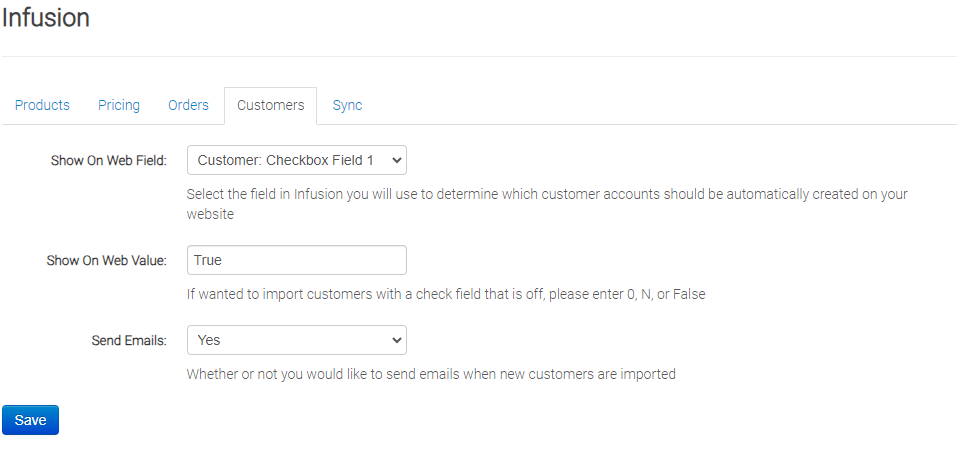965x454 pixels.
Task: Expand the Send Emails dropdown
Action: [296, 340]
